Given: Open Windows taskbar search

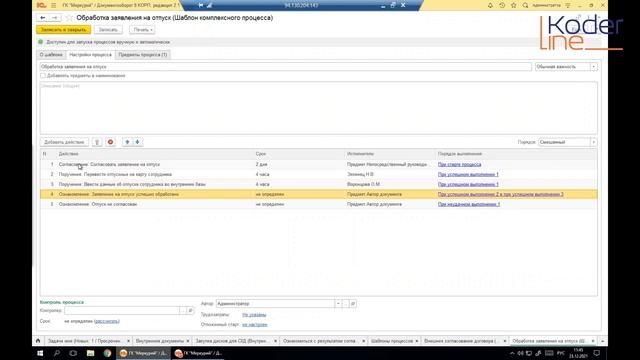Looking at the screenshot, I should (57, 353).
